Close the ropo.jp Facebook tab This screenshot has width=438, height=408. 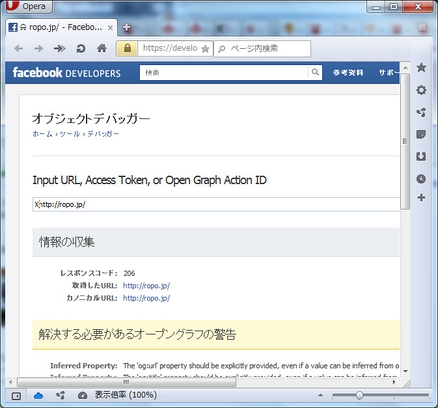tap(110, 28)
